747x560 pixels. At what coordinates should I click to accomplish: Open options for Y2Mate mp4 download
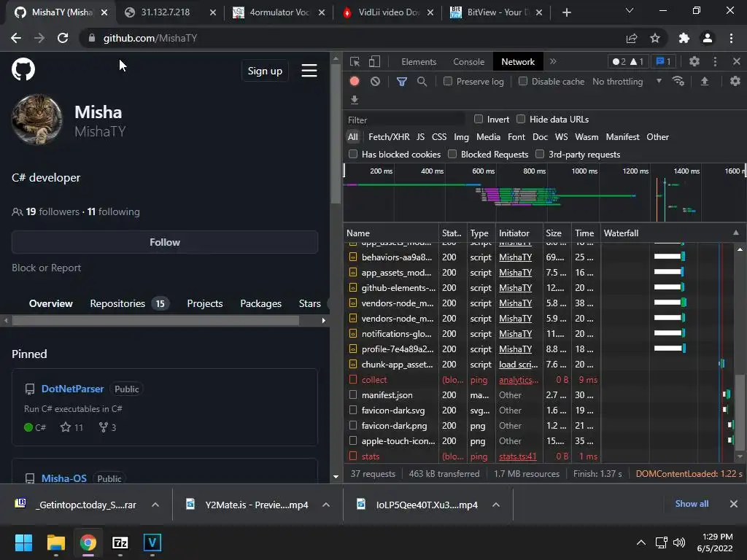point(326,505)
